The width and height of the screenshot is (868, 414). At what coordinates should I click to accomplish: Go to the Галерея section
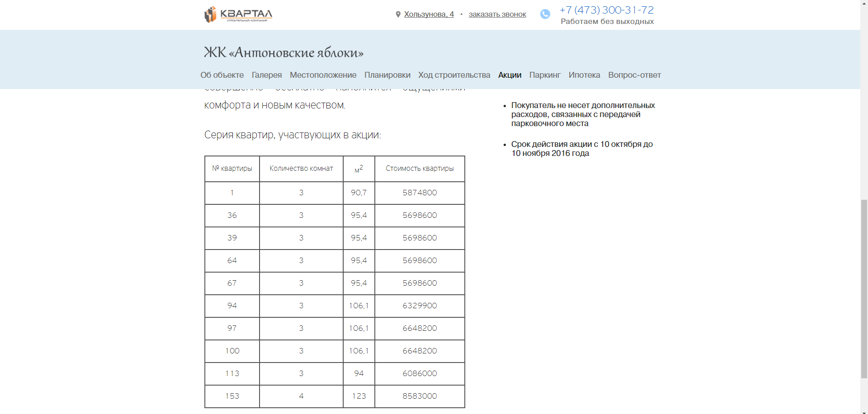[267, 75]
